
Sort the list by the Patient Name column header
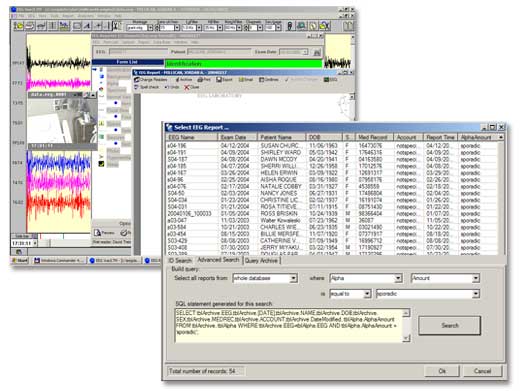click(281, 137)
